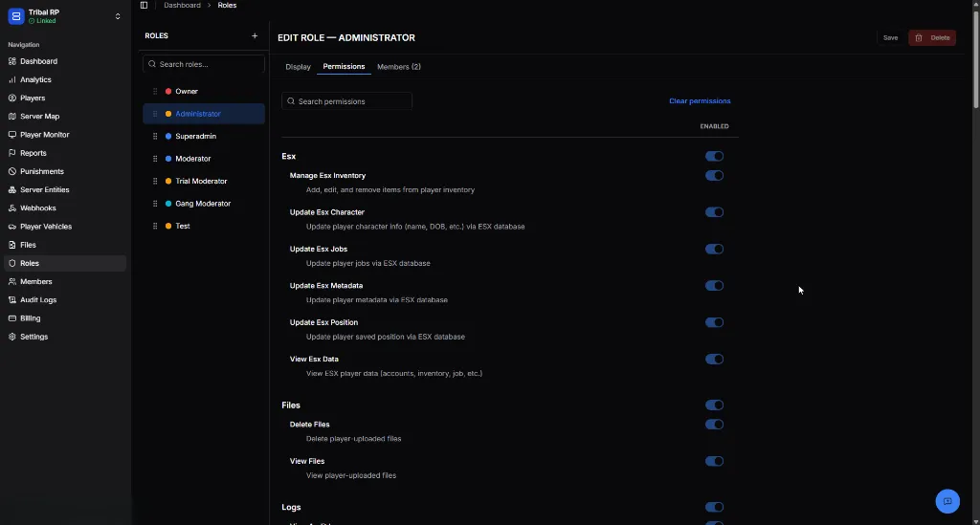
Task: Open the Dashboard page in navigation
Action: (x=65, y=61)
